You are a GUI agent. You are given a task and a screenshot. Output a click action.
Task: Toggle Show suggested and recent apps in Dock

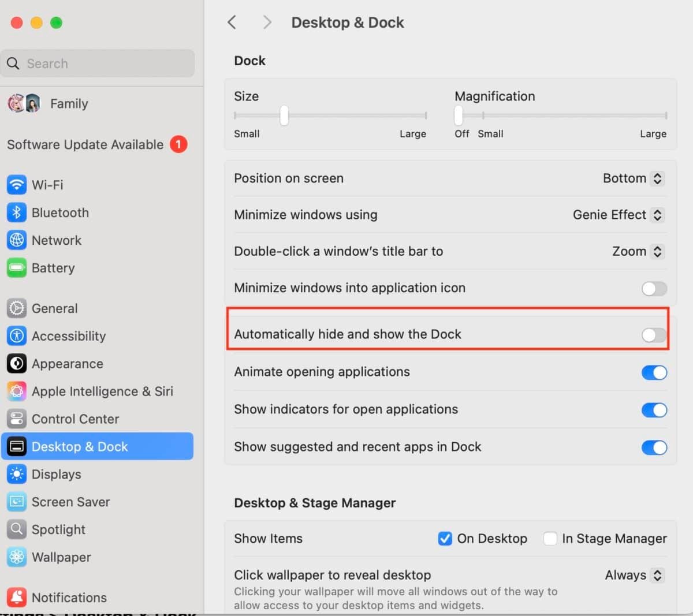point(654,447)
